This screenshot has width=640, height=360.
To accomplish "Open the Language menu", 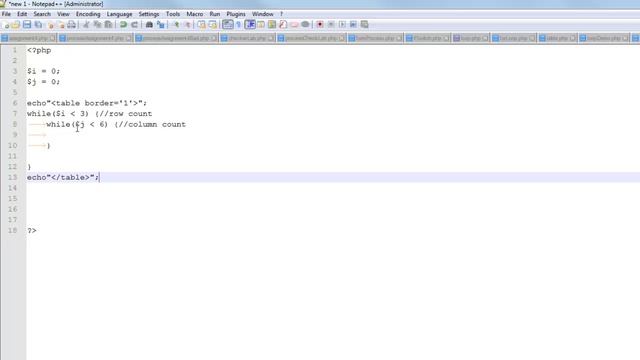I will point(120,14).
